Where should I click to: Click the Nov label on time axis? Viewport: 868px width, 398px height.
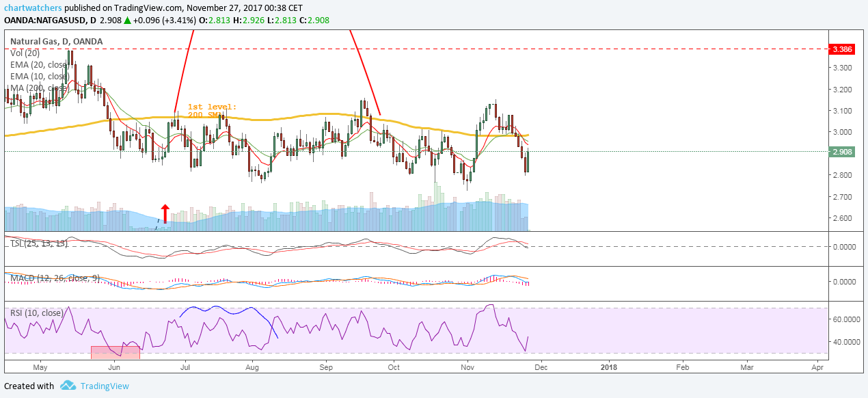click(x=468, y=367)
